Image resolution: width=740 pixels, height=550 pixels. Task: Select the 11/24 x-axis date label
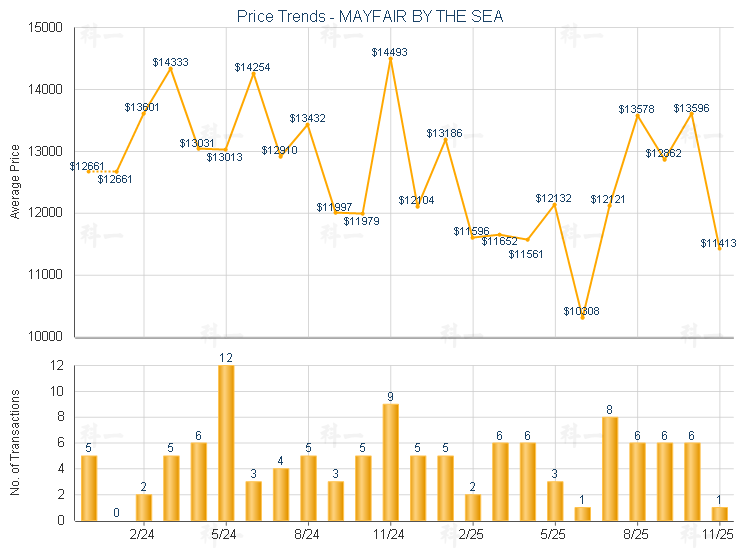click(390, 534)
